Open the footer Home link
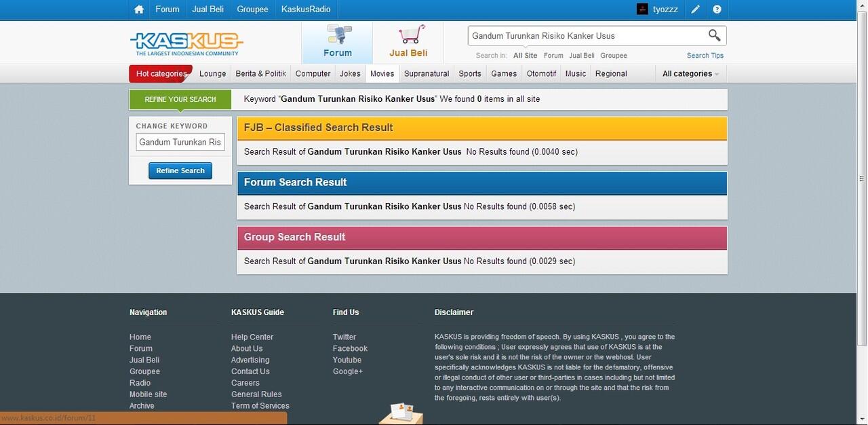The image size is (868, 425). pos(140,337)
